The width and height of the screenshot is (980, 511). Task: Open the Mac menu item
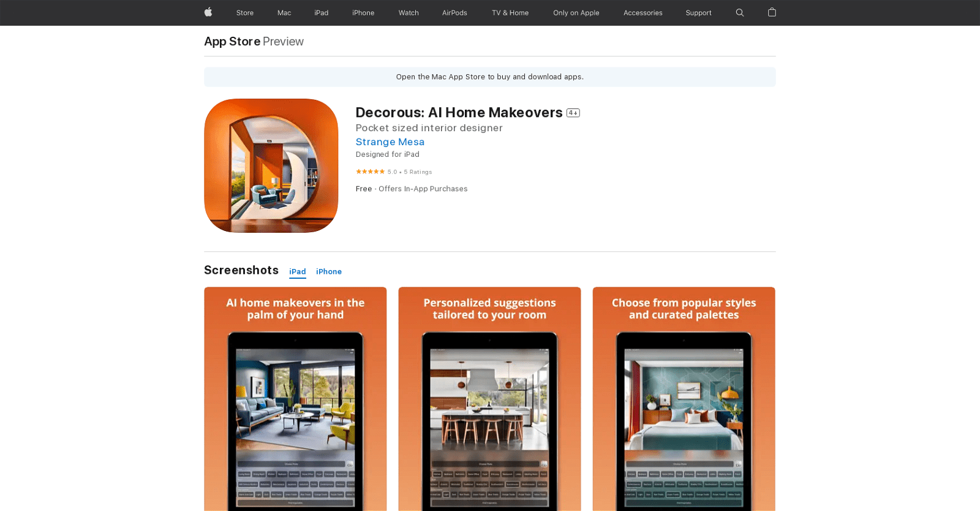tap(284, 13)
